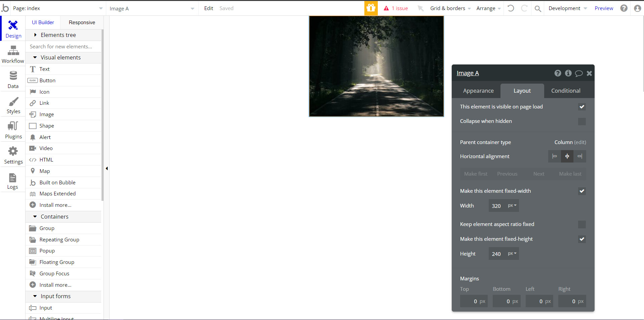Enable 'Collapse when hidden' checkbox
This screenshot has height=320, width=644.
[582, 121]
